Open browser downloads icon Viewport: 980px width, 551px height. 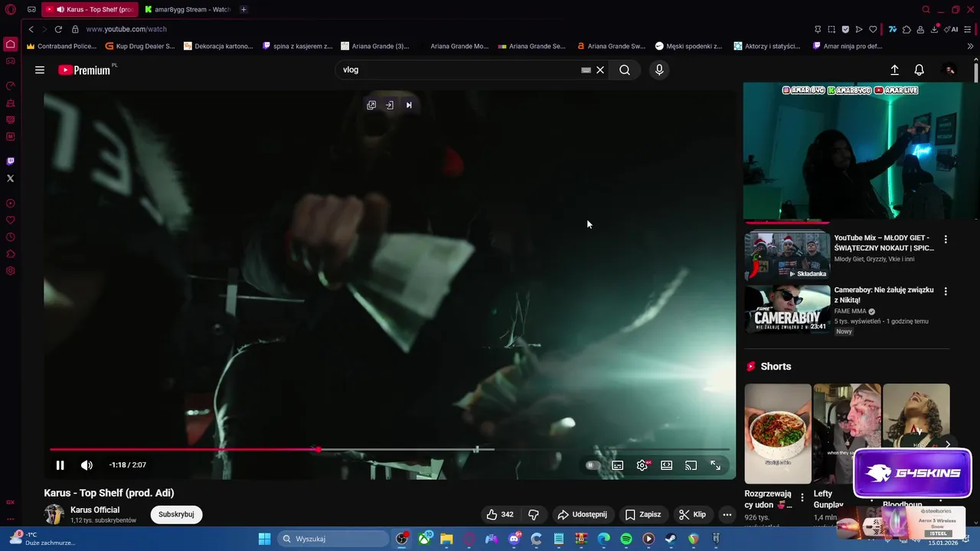[935, 29]
